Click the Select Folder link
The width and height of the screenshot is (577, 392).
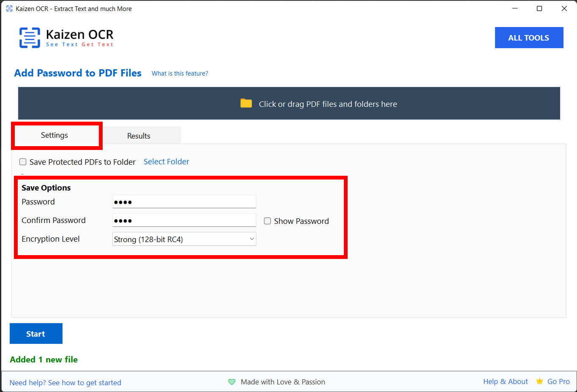point(166,162)
